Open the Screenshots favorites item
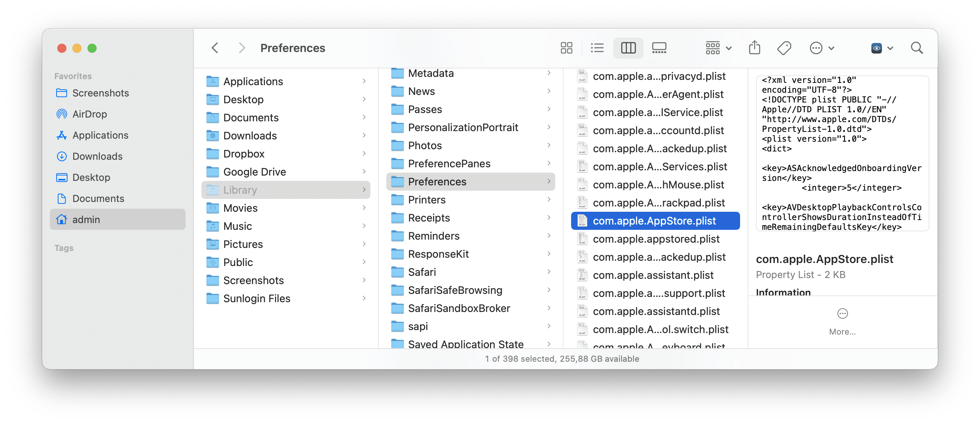This screenshot has width=980, height=425. point(100,92)
